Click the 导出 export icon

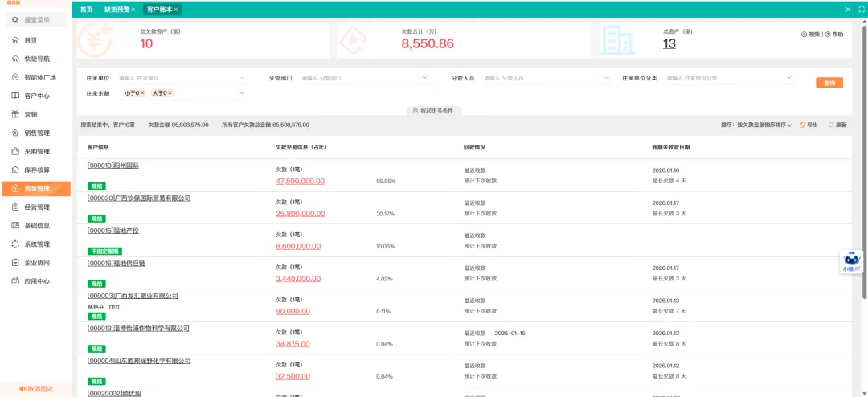pyautogui.click(x=803, y=125)
